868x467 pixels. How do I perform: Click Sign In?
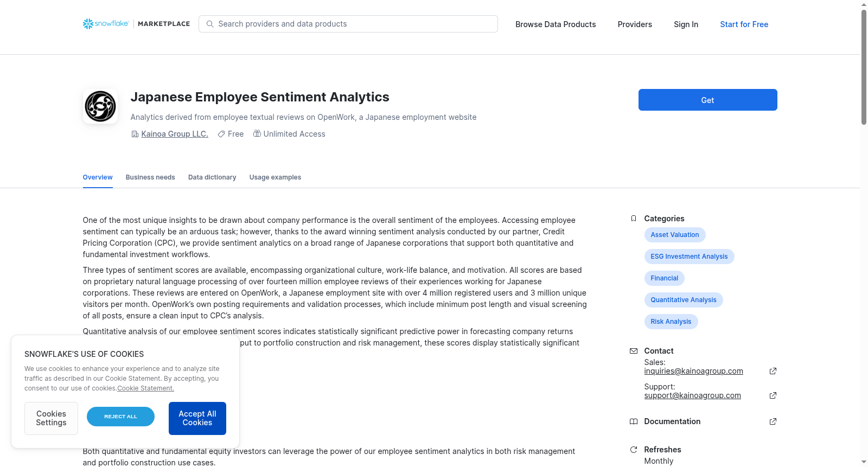(686, 24)
